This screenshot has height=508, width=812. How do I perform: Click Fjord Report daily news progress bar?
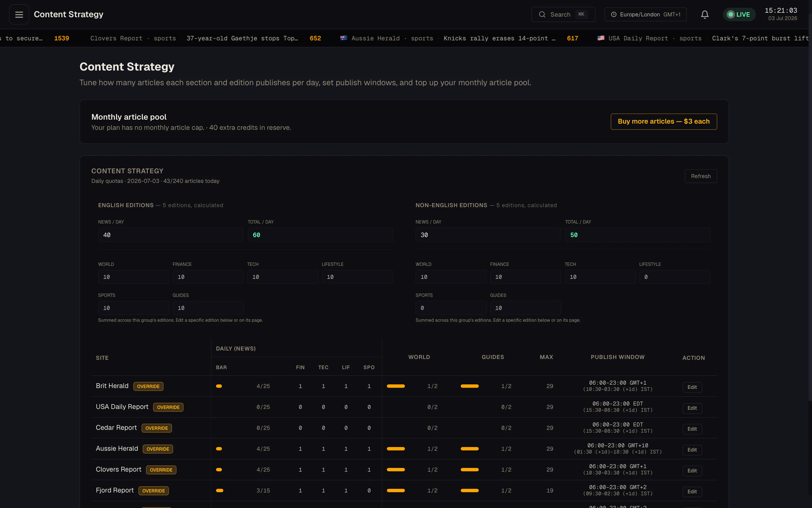click(x=219, y=491)
